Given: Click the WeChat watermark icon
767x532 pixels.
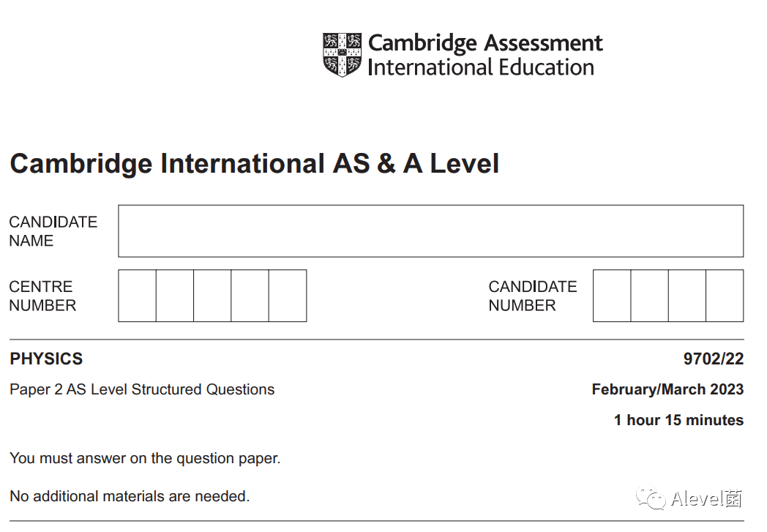Looking at the screenshot, I should coord(651,498).
